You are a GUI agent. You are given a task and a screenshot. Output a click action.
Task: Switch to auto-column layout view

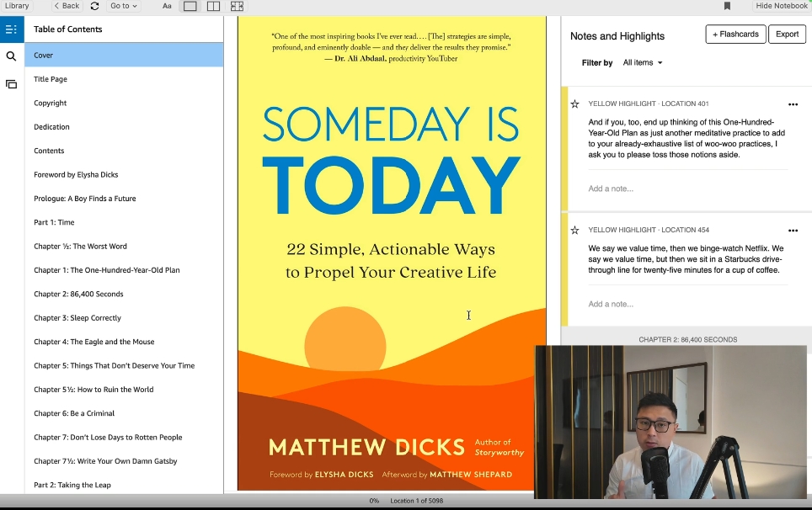tap(237, 6)
